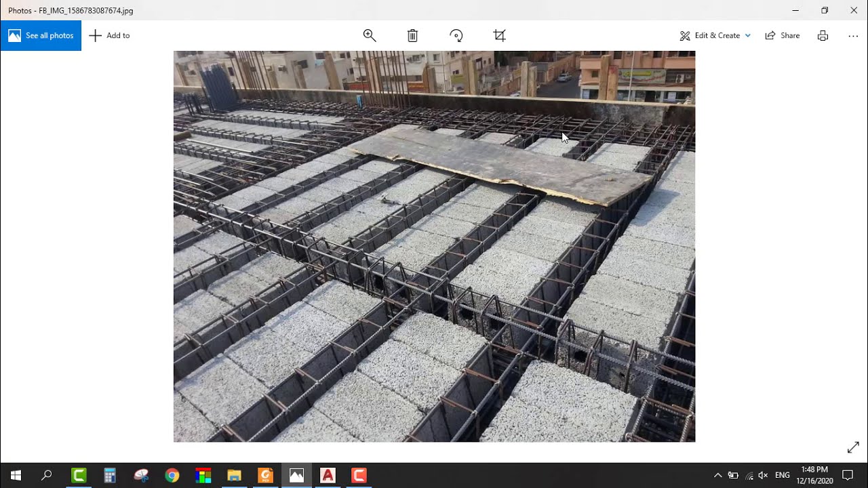Open the orange PDF reader taskbar icon
Image resolution: width=868 pixels, height=488 pixels.
tap(265, 475)
